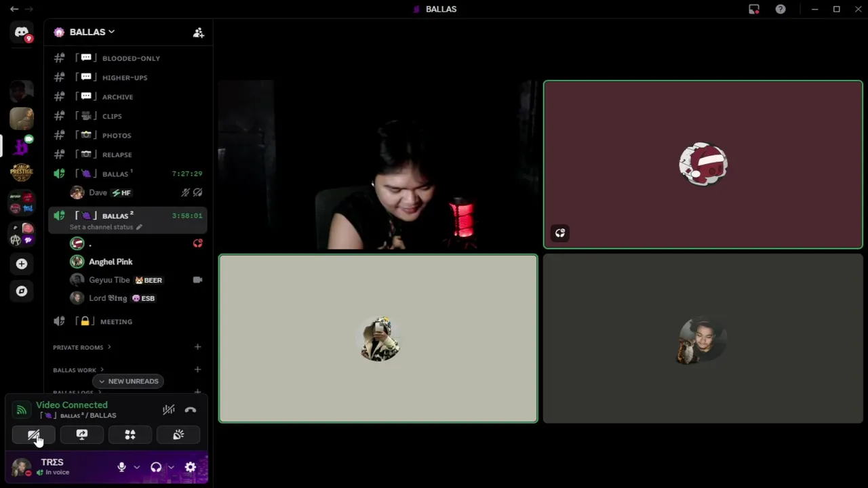Jump to NEW UNREADS

click(128, 381)
